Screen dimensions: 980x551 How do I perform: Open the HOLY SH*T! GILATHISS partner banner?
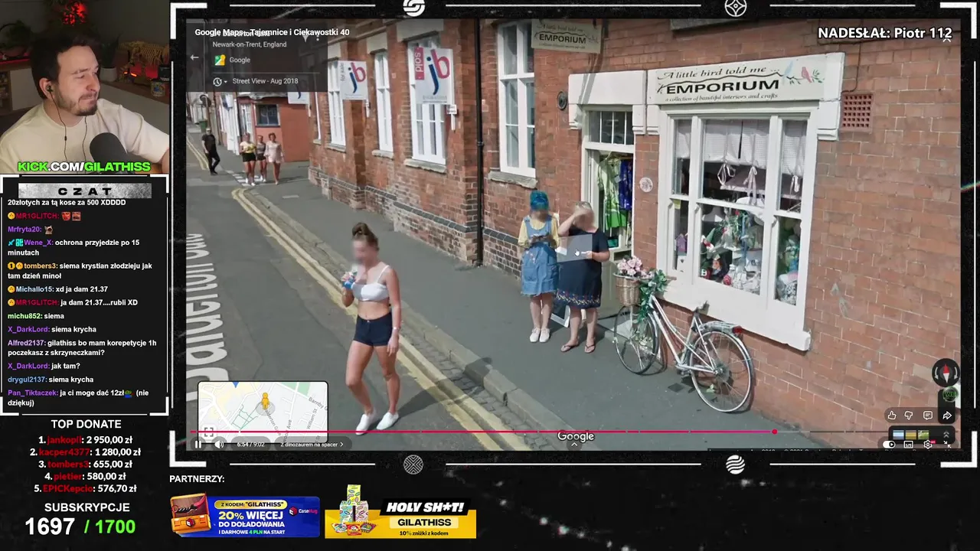(400, 513)
